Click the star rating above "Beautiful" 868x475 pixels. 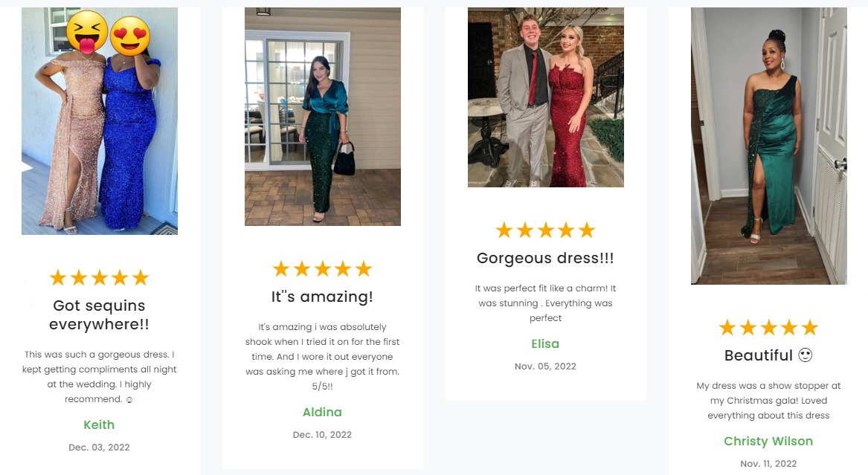pos(769,327)
